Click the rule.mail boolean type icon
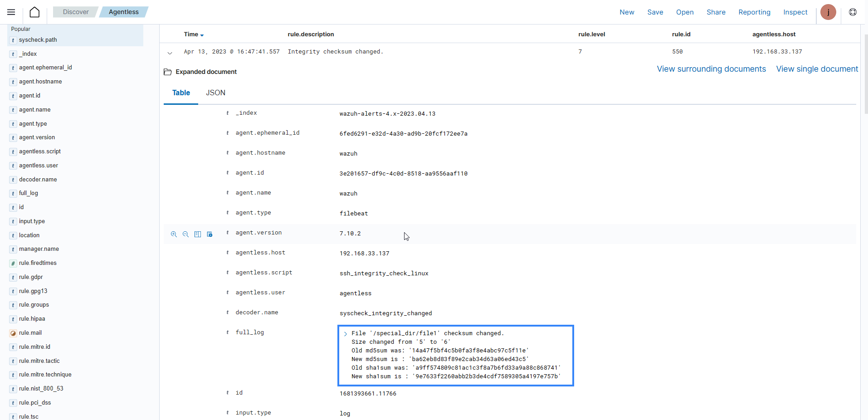The image size is (868, 420). [x=13, y=333]
